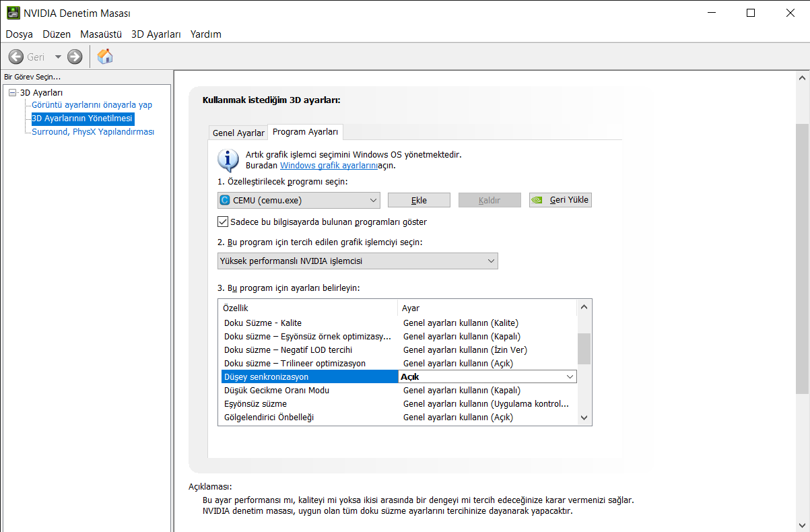The width and height of the screenshot is (810, 532).
Task: Click the Geri back arrow icon
Action: pos(16,57)
